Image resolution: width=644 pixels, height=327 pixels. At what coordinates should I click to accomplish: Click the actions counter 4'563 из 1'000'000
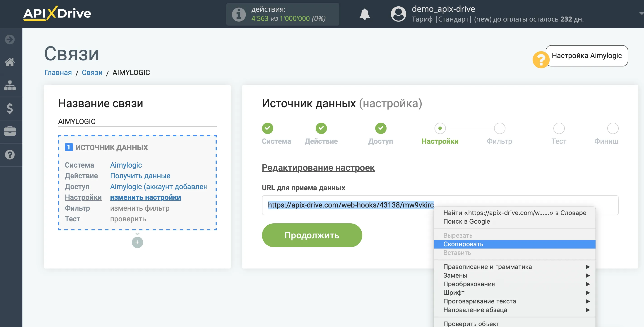pyautogui.click(x=288, y=19)
